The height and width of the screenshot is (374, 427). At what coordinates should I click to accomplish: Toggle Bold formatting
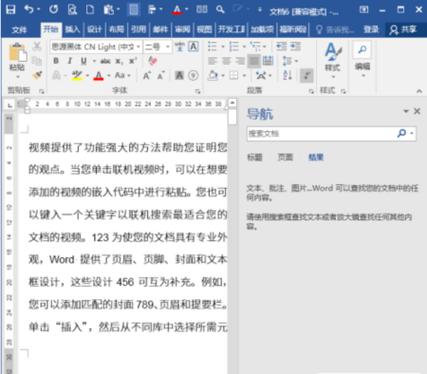tap(56, 61)
